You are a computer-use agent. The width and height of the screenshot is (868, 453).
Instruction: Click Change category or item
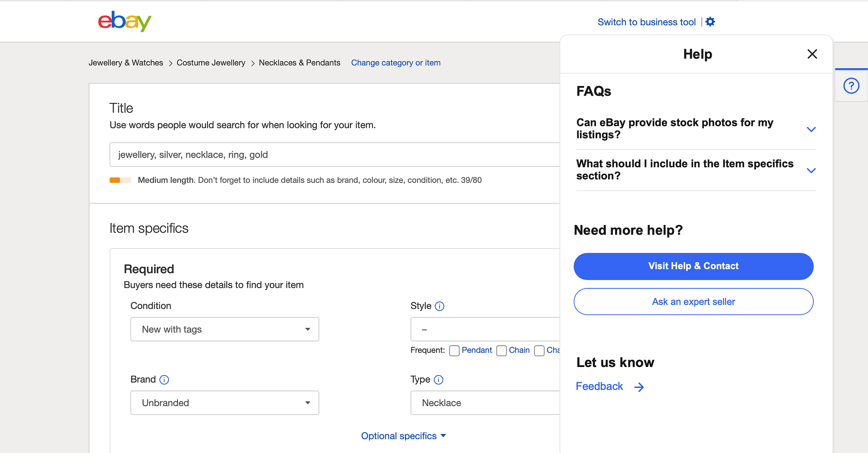[396, 63]
